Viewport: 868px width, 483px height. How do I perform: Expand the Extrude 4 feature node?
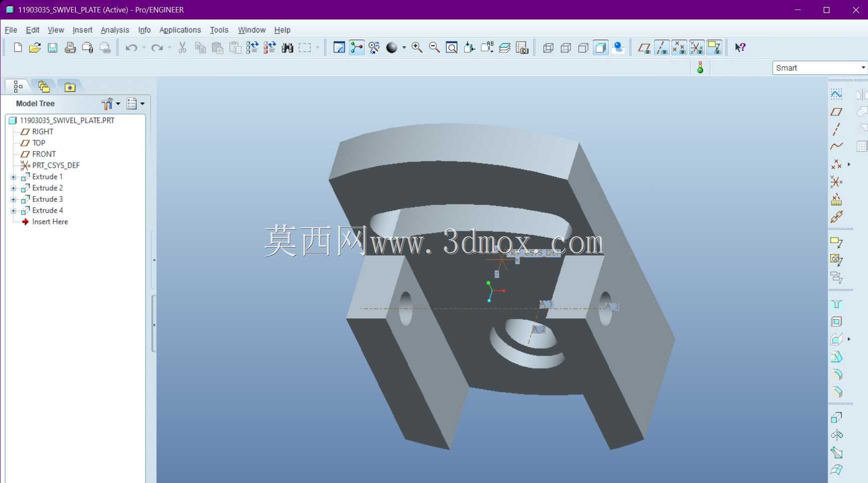[13, 211]
